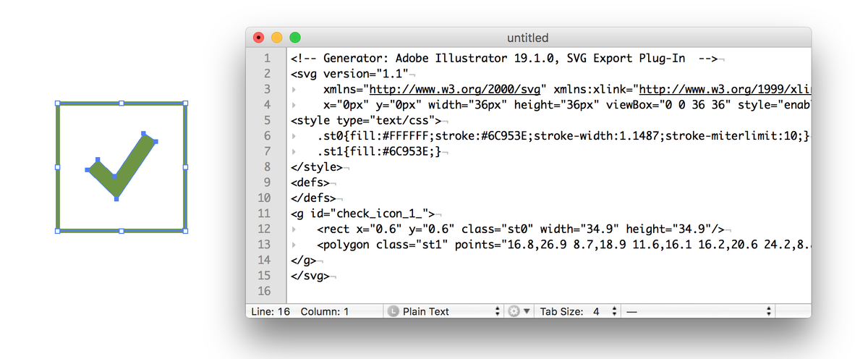Viewport: 868px width, 359px height.
Task: Click the <polygon class="st1" line
Action: (563, 244)
